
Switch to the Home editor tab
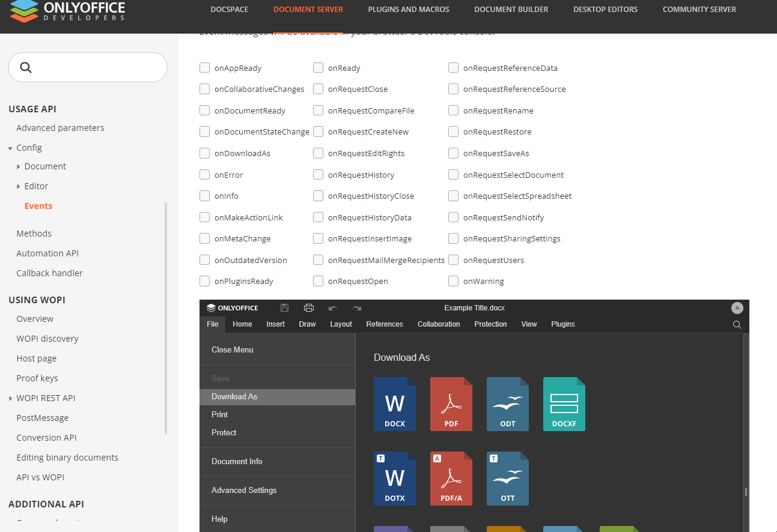pyautogui.click(x=242, y=324)
